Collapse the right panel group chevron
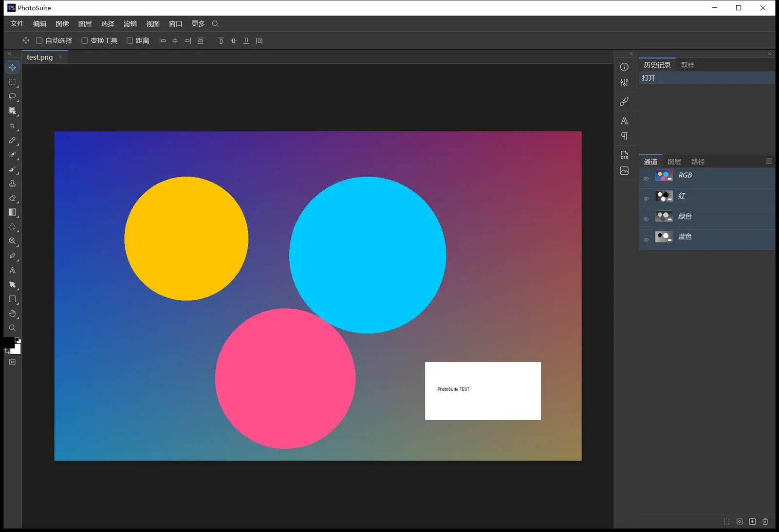 click(770, 54)
